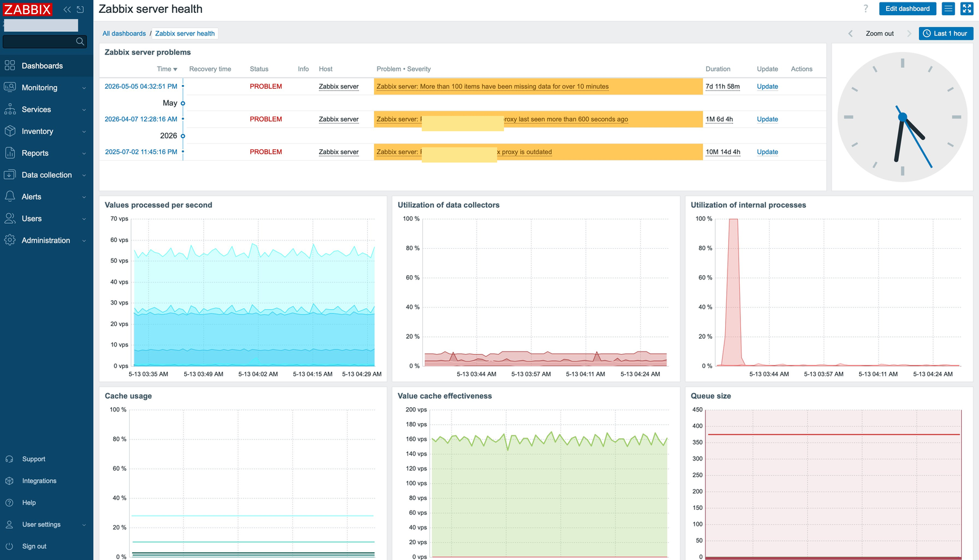Click Update for the 7d 11h 58m problem
This screenshot has width=979, height=560.
(x=767, y=87)
